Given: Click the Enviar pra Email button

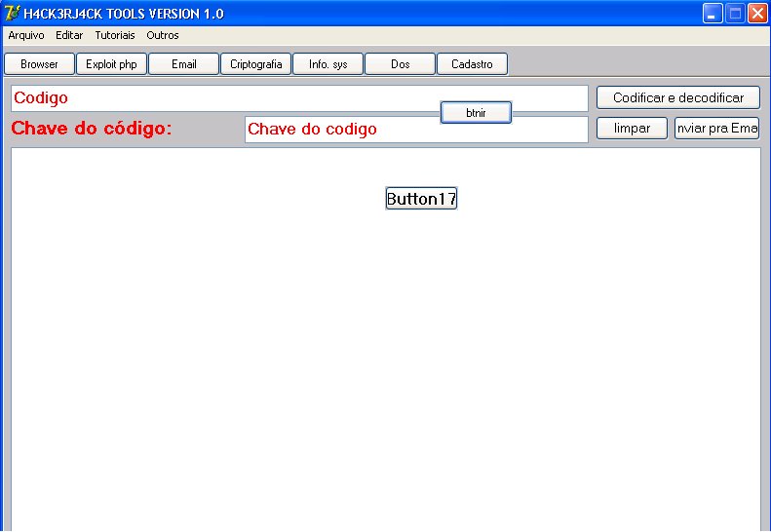Looking at the screenshot, I should [x=717, y=129].
